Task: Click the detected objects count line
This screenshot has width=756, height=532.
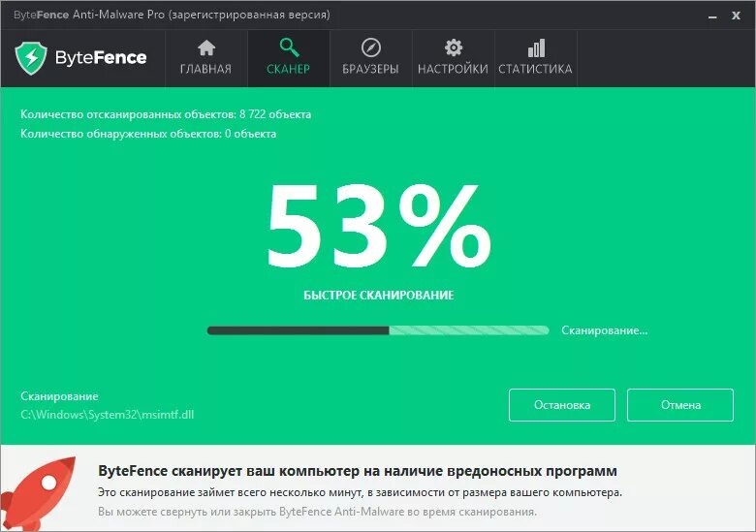Action: click(x=148, y=134)
